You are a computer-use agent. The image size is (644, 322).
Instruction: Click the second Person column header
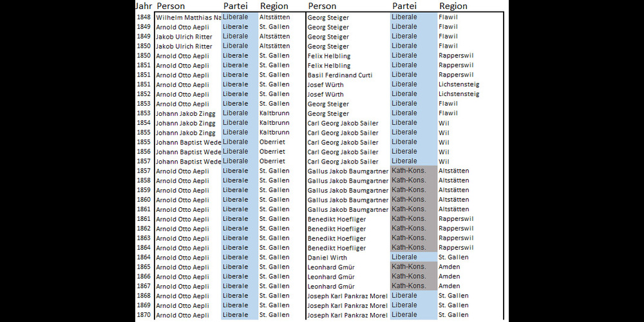coord(322,6)
